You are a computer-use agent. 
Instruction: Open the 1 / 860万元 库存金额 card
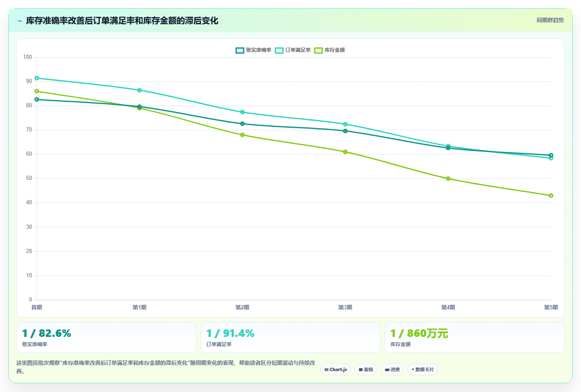point(474,337)
